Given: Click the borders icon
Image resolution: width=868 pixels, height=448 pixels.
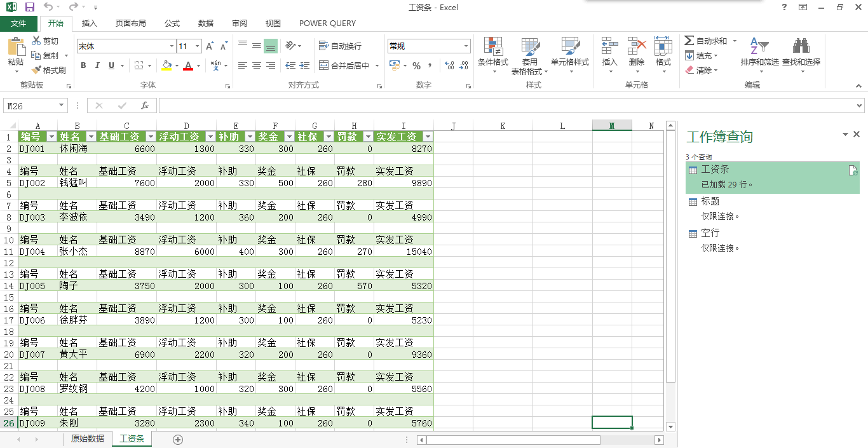Looking at the screenshot, I should [139, 65].
